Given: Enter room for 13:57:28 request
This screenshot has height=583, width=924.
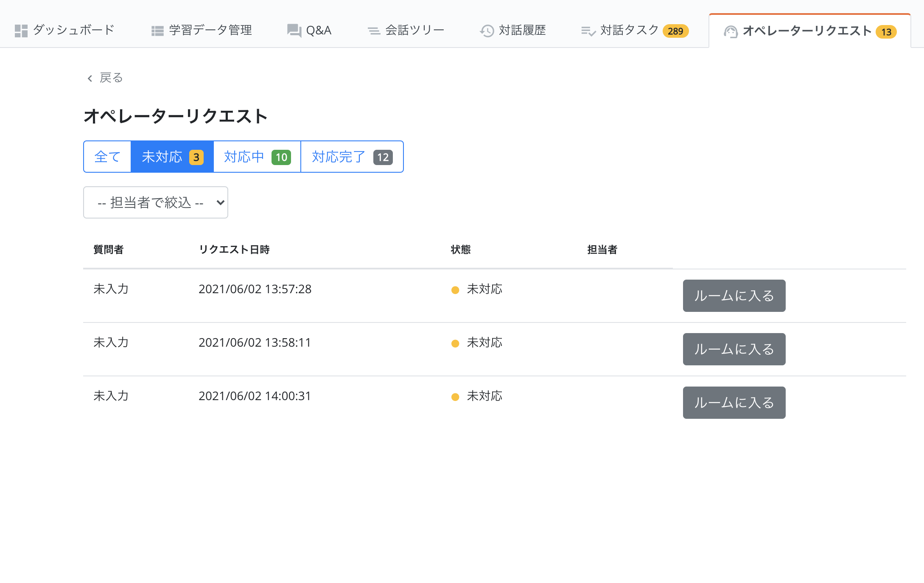Looking at the screenshot, I should 734,296.
